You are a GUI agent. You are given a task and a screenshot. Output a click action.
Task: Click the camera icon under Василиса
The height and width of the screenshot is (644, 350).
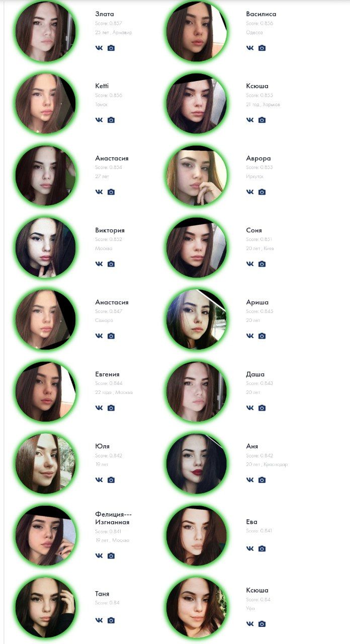coord(262,48)
